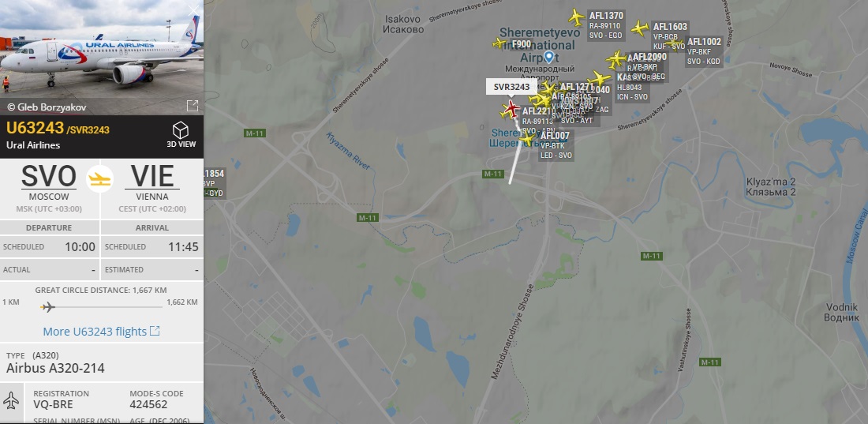Click the selected red SVR3243 aircraft icon
The width and height of the screenshot is (868, 424).
click(x=511, y=109)
